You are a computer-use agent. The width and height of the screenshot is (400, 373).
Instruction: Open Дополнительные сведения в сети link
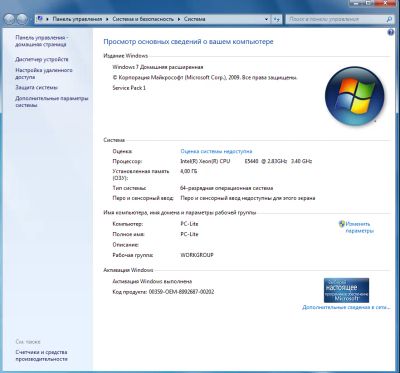tap(346, 307)
